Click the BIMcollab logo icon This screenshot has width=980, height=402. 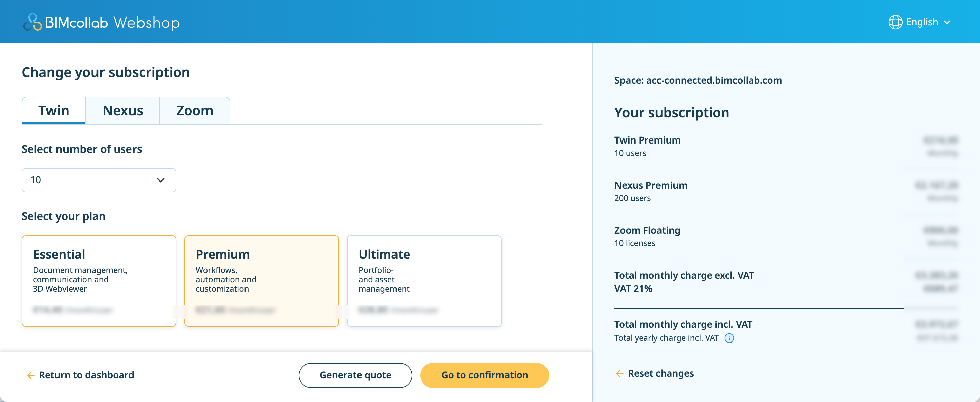(32, 22)
